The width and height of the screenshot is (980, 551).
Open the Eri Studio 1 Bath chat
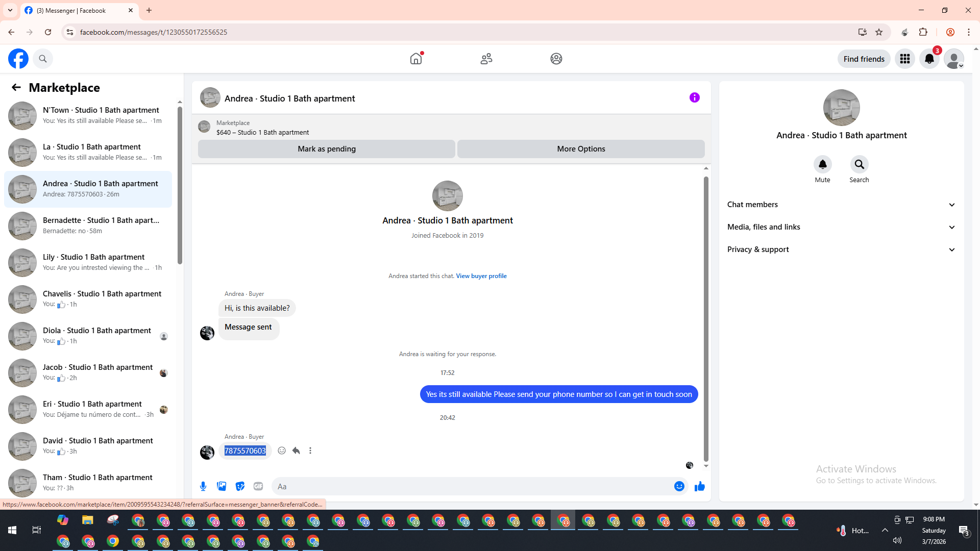[x=88, y=409]
